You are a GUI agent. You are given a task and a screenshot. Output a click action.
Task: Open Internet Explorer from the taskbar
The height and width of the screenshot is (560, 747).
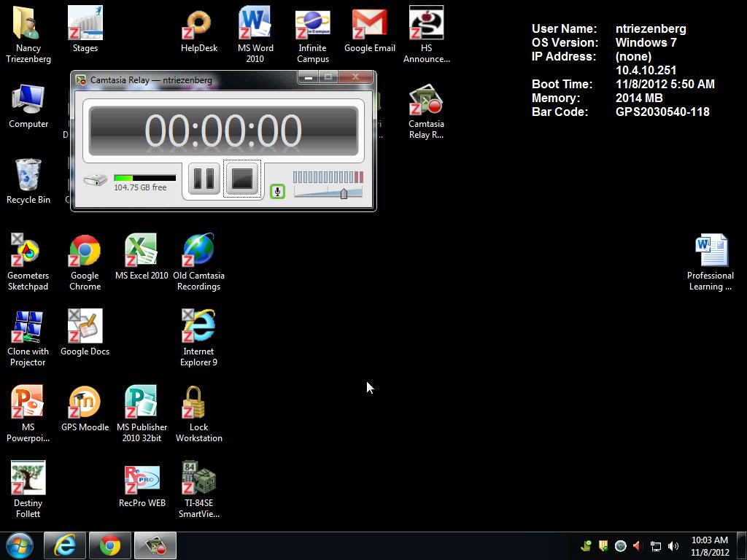click(x=65, y=545)
